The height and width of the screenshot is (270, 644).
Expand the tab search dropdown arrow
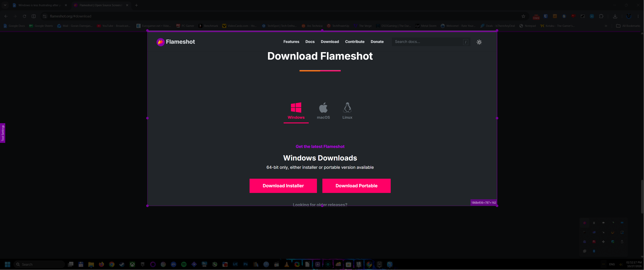pyautogui.click(x=5, y=5)
